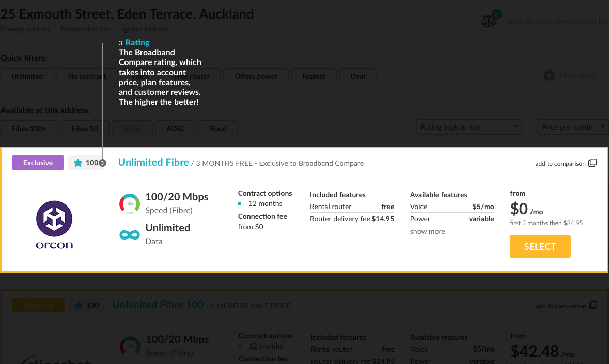The image size is (609, 364).
Task: Select the Rural connection filter
Action: point(218,129)
